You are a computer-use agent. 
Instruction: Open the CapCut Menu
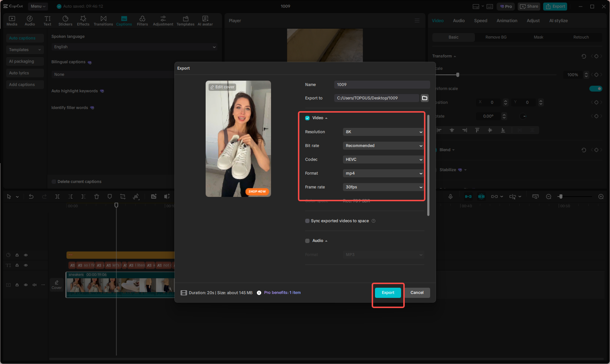[37, 6]
